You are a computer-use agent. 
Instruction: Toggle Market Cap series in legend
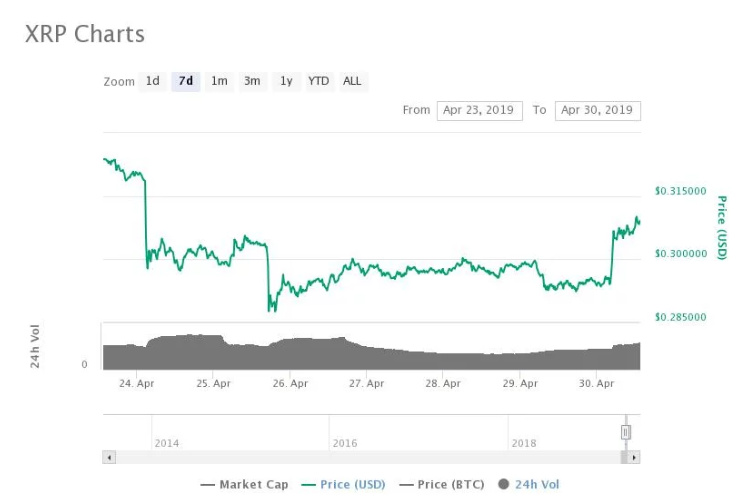244,485
